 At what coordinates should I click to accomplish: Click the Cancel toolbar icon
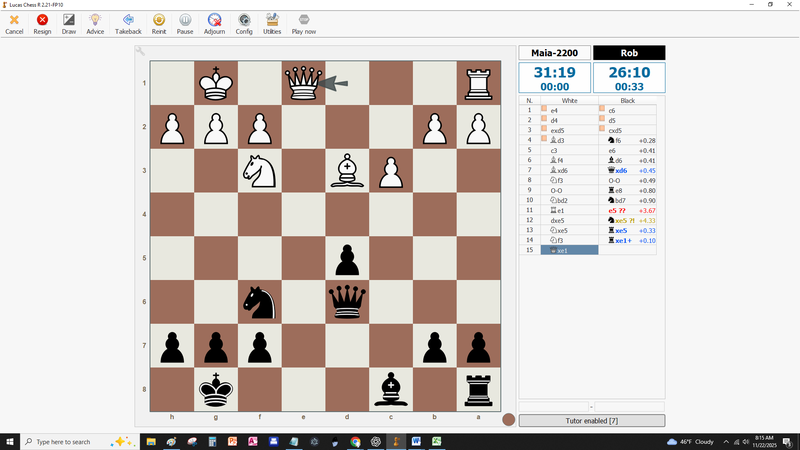[14, 24]
